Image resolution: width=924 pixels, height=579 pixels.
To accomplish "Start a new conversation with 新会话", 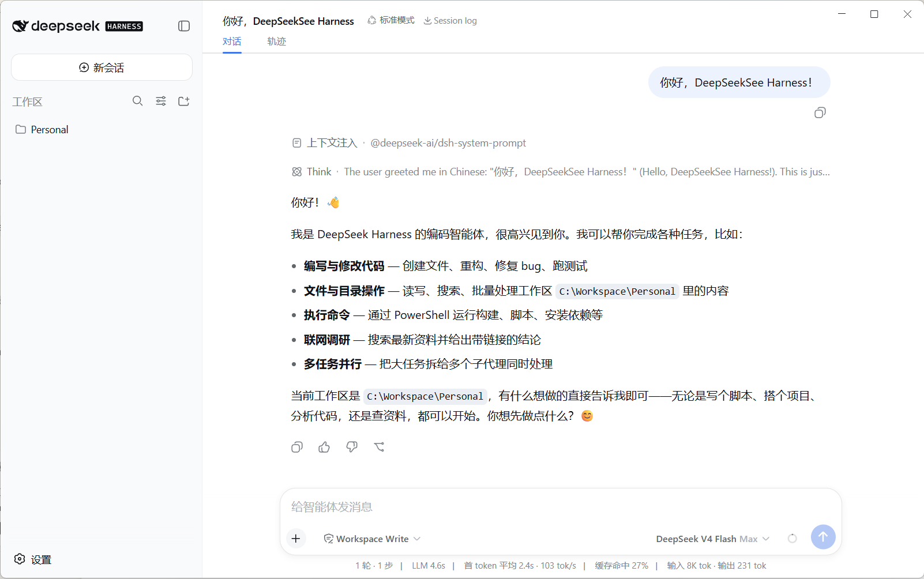I will pyautogui.click(x=102, y=67).
